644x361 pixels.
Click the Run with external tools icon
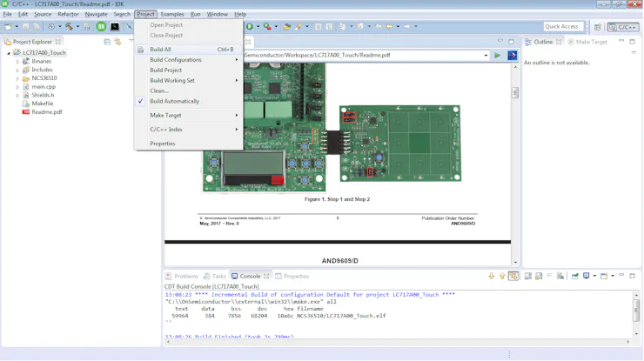267,27
